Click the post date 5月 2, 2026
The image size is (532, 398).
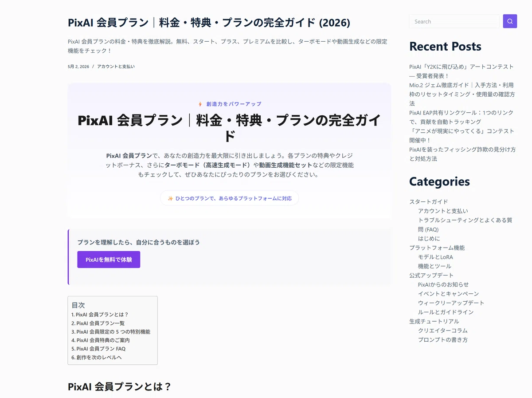[x=78, y=67]
